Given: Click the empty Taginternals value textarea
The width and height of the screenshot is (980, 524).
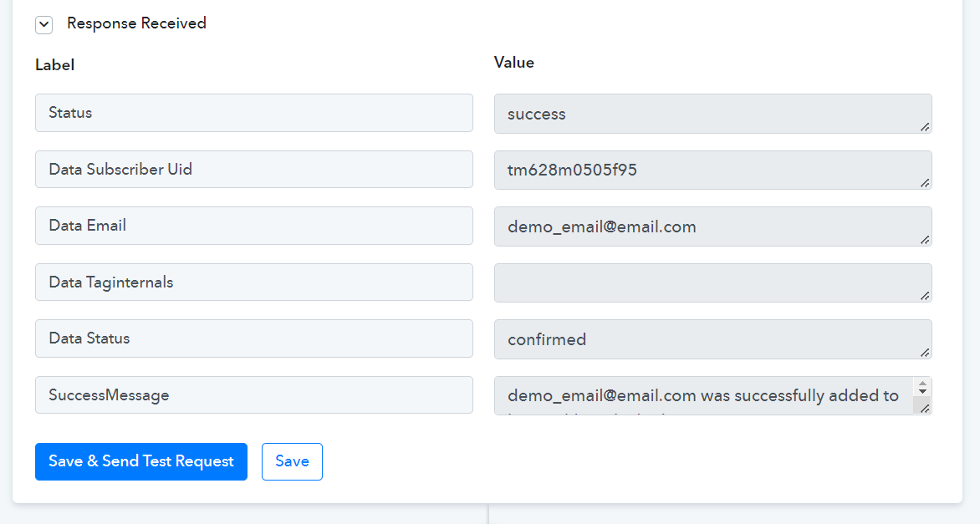Looking at the screenshot, I should pyautogui.click(x=711, y=282).
